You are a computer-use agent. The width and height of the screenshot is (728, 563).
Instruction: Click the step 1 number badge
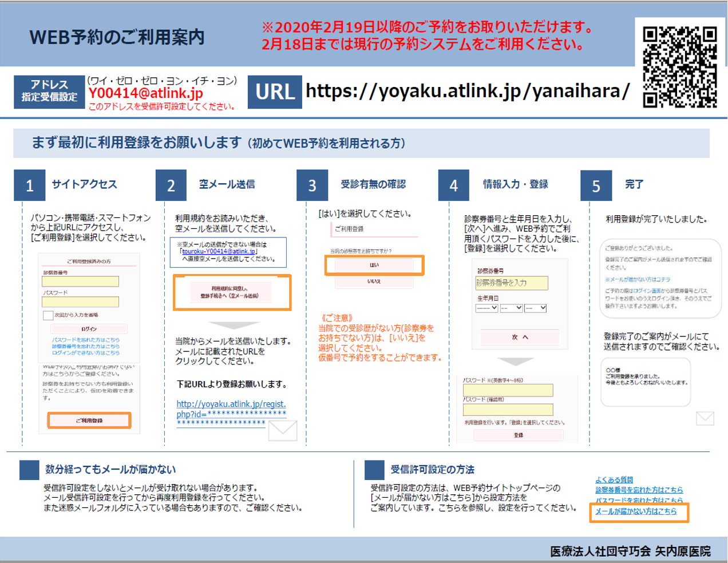[30, 185]
